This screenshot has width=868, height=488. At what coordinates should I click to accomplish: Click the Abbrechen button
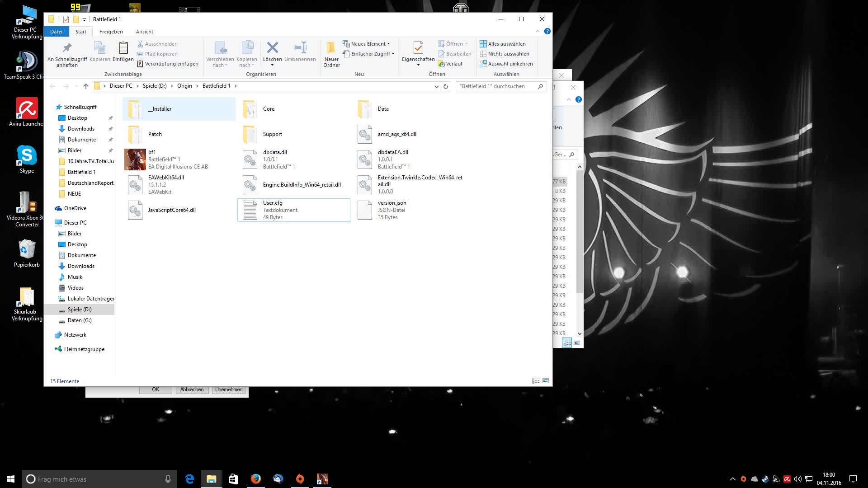pyautogui.click(x=192, y=389)
